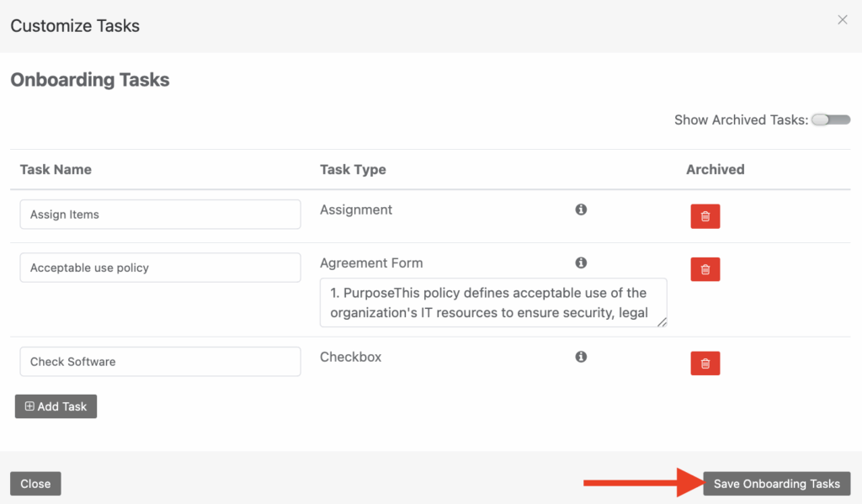
Task: View info about the Assignment task type
Action: click(x=581, y=210)
